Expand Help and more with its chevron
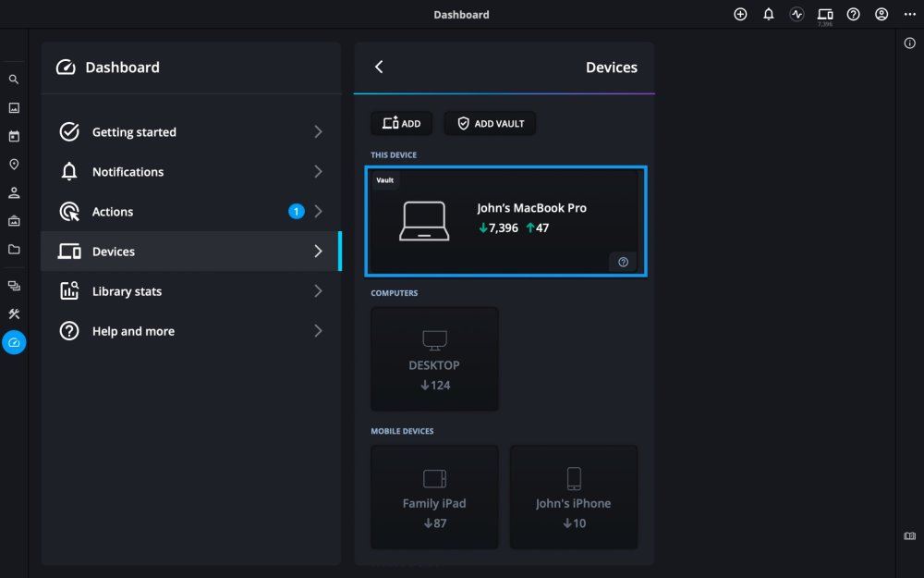924x578 pixels. click(318, 331)
